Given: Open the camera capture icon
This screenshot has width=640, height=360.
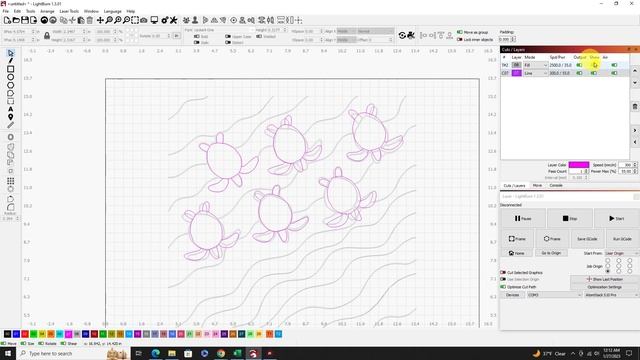Looking at the screenshot, I should coord(144,20).
